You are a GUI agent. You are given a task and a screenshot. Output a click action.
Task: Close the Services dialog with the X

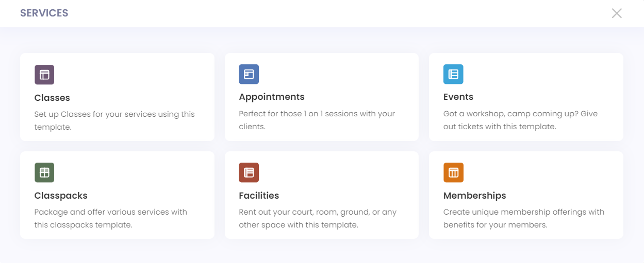tap(617, 13)
